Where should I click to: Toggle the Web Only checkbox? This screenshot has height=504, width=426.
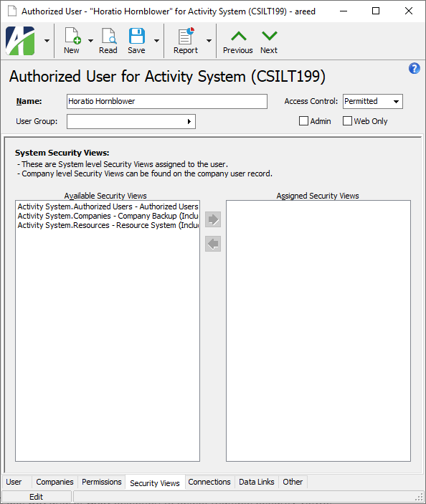click(347, 121)
